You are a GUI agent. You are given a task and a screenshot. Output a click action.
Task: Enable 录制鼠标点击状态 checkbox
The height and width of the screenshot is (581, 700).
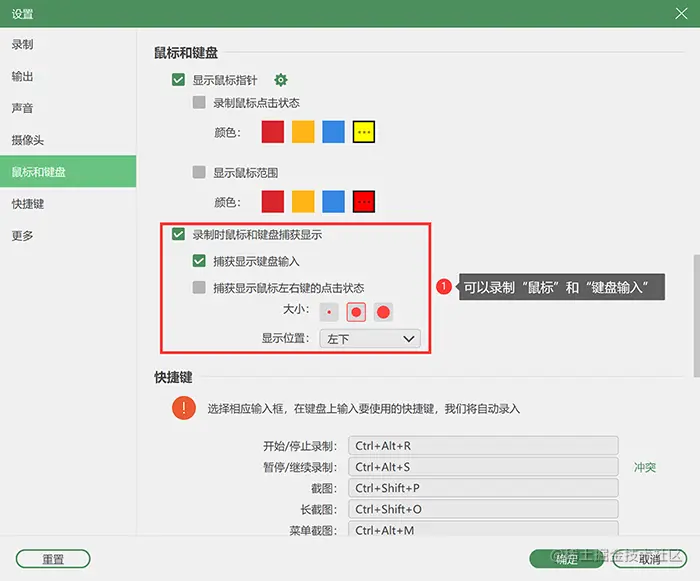(199, 102)
